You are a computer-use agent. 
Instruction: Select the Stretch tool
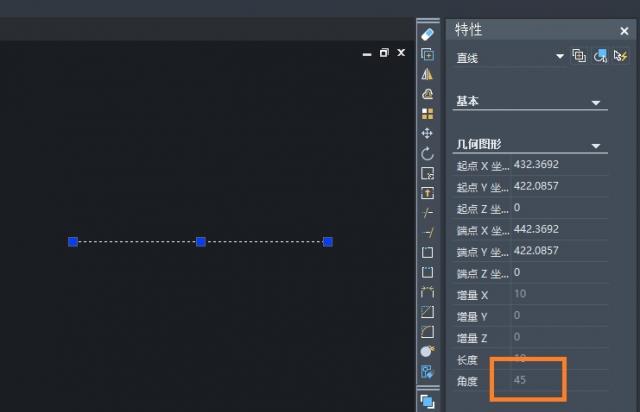(x=427, y=193)
